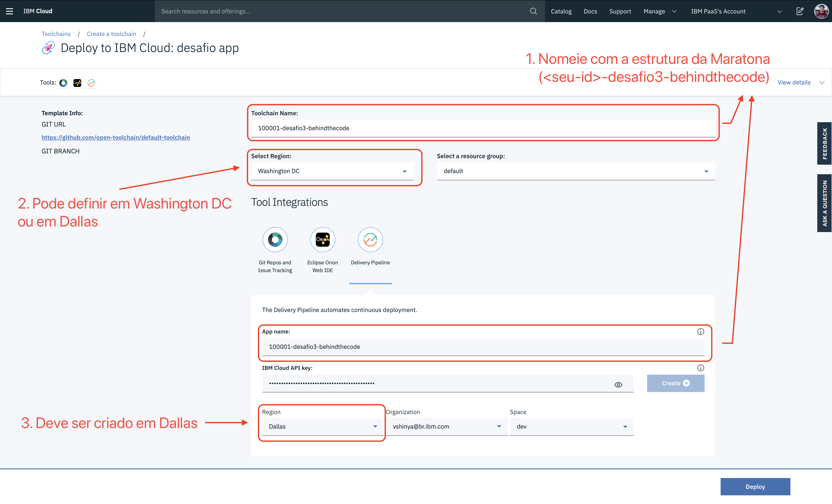The image size is (832, 504).
Task: Select the Eclipse Orion Web IDE icon
Action: (322, 239)
